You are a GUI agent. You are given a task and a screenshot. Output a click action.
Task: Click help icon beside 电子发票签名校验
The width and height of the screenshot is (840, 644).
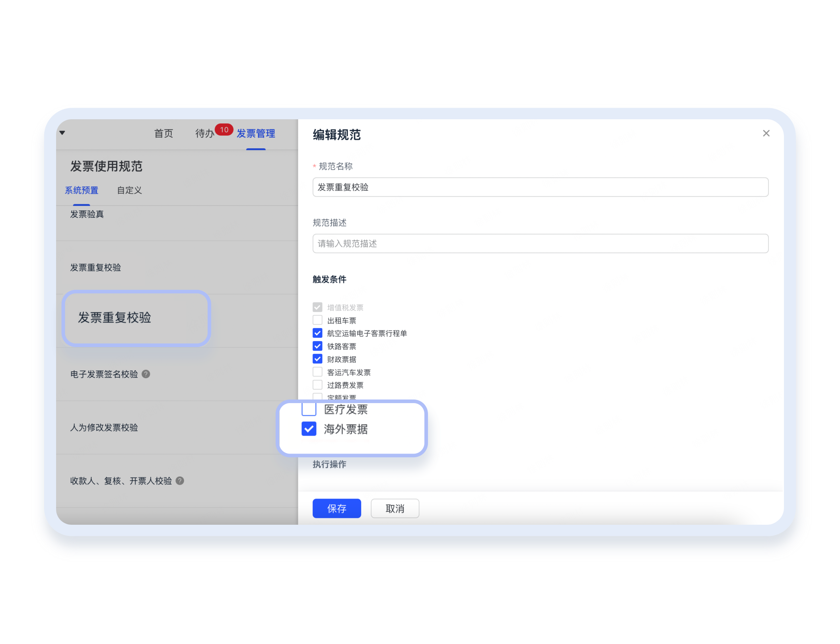tap(146, 374)
